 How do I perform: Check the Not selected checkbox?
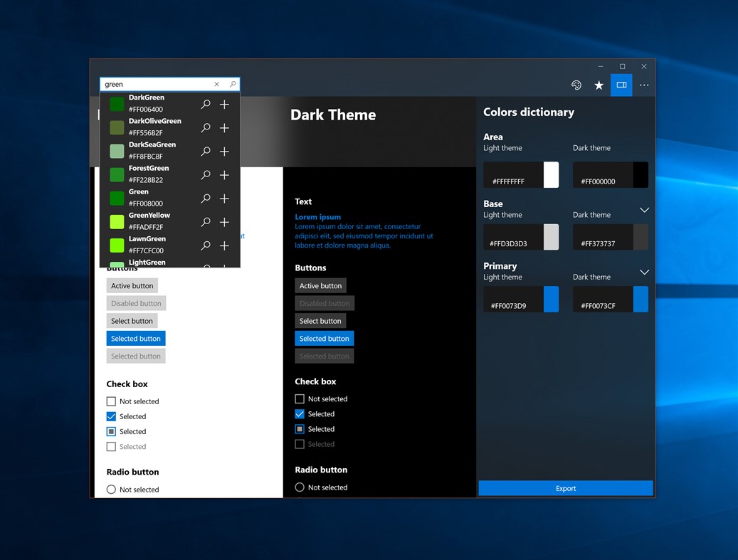pyautogui.click(x=111, y=401)
